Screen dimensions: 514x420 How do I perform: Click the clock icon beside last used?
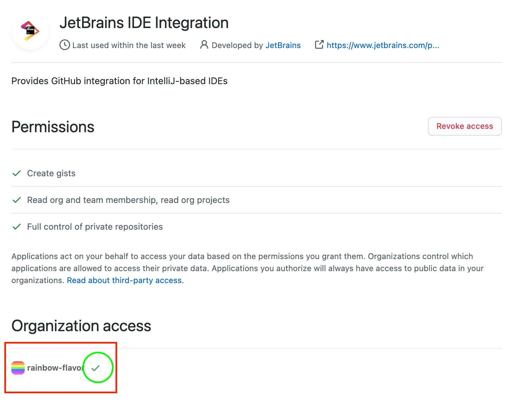click(64, 45)
